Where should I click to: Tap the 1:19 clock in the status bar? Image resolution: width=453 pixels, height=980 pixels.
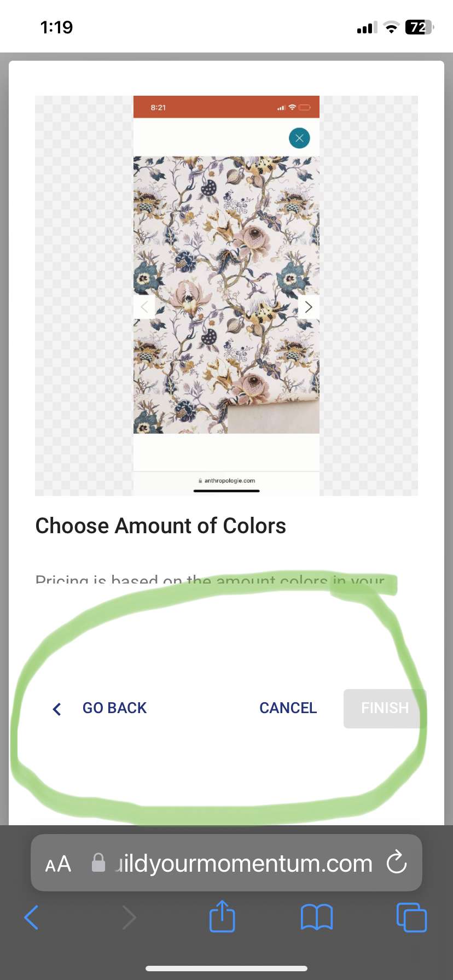(x=56, y=27)
